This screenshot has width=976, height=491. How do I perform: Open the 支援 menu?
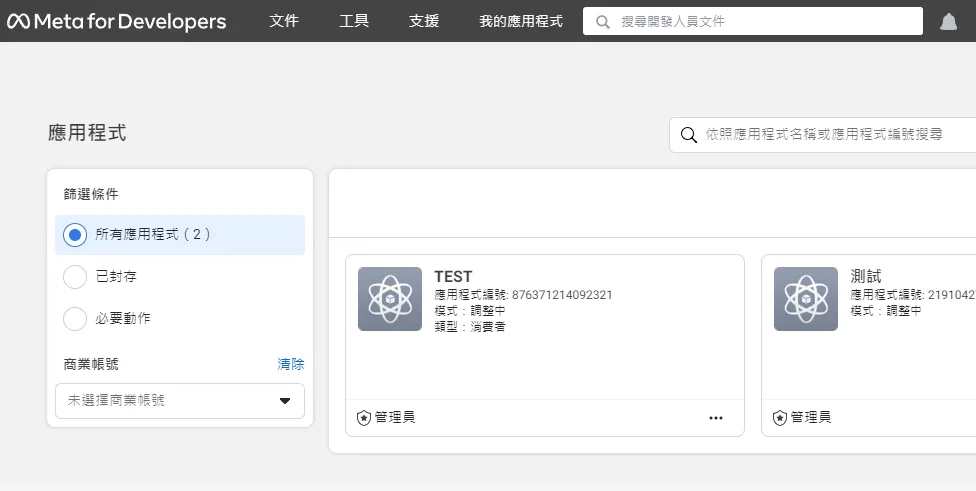424,21
